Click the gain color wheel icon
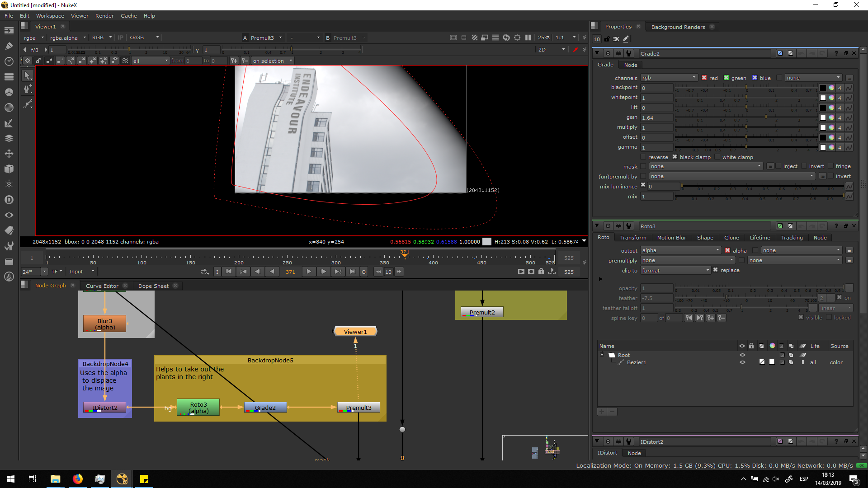The width and height of the screenshot is (868, 488). 831,118
